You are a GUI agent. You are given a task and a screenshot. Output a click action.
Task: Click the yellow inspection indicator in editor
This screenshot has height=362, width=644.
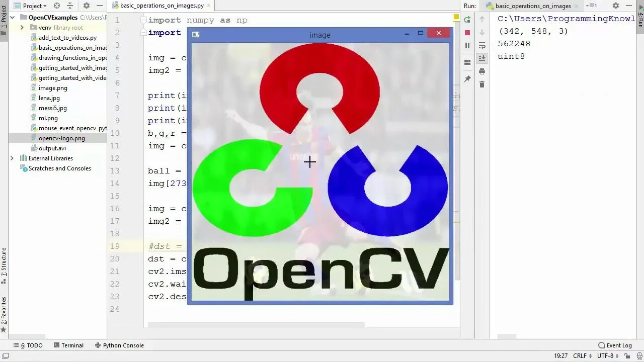456,17
